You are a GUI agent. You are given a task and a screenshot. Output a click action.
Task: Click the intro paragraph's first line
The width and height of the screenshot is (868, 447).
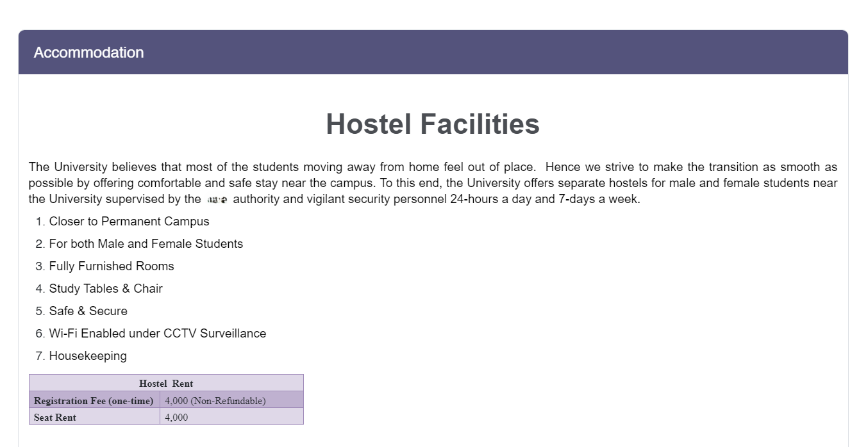click(x=433, y=167)
